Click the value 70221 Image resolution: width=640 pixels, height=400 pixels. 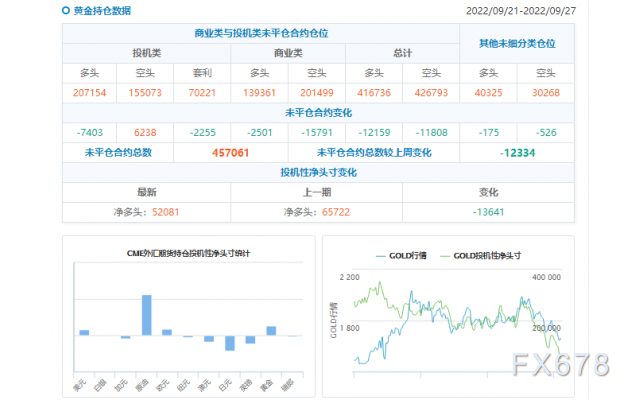pyautogui.click(x=202, y=93)
